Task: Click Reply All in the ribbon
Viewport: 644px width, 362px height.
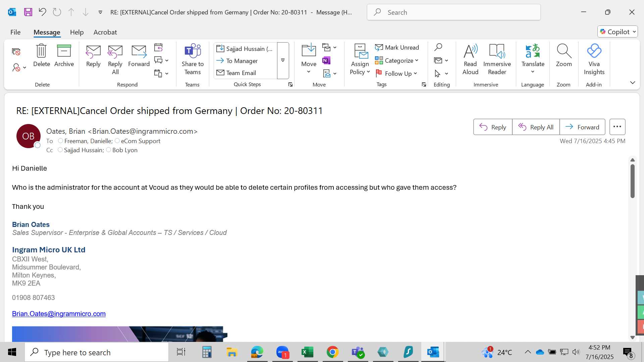Action: point(115,60)
